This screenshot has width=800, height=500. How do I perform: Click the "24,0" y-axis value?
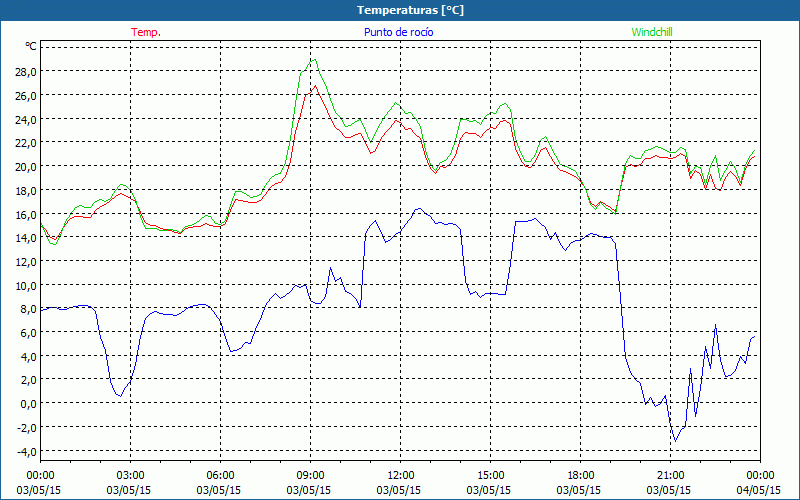point(27,119)
